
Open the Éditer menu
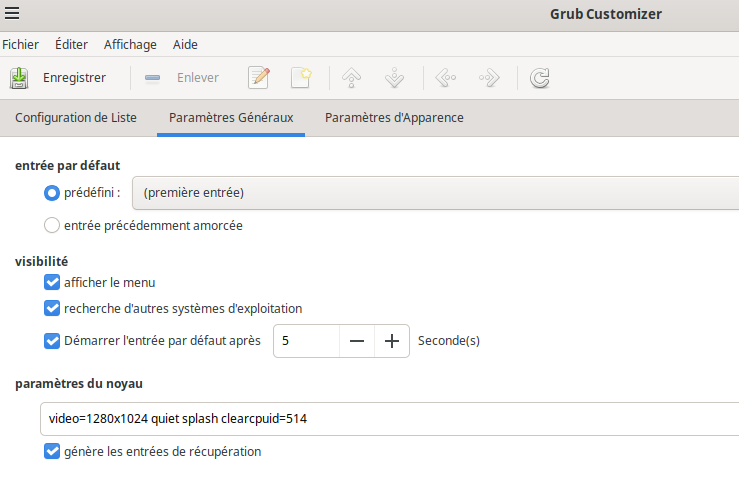(x=71, y=44)
